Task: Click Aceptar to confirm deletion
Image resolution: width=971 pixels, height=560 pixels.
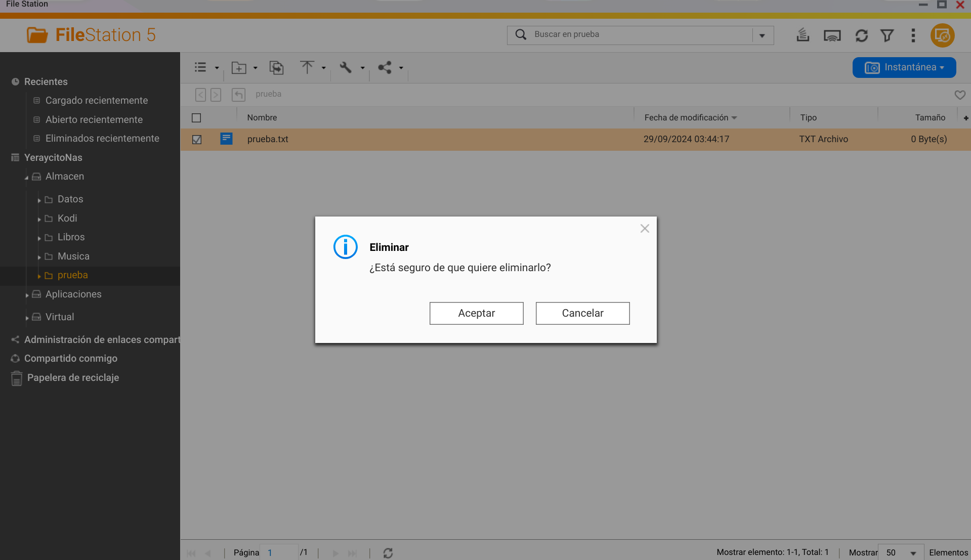Action: click(x=476, y=313)
